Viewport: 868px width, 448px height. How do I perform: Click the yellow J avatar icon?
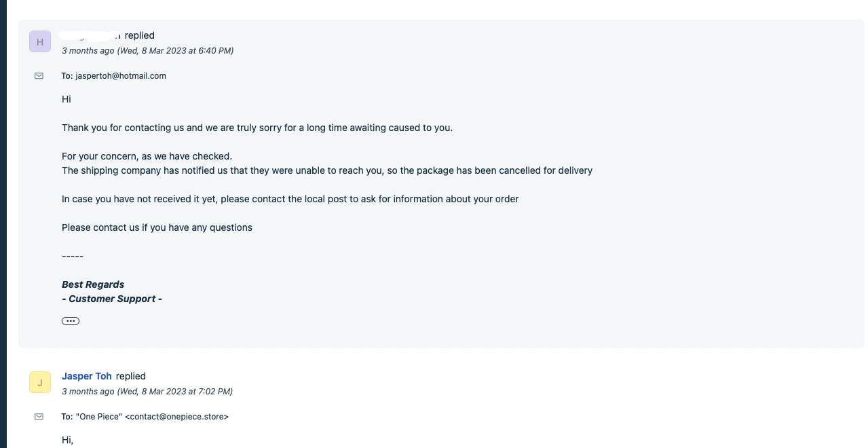click(40, 382)
